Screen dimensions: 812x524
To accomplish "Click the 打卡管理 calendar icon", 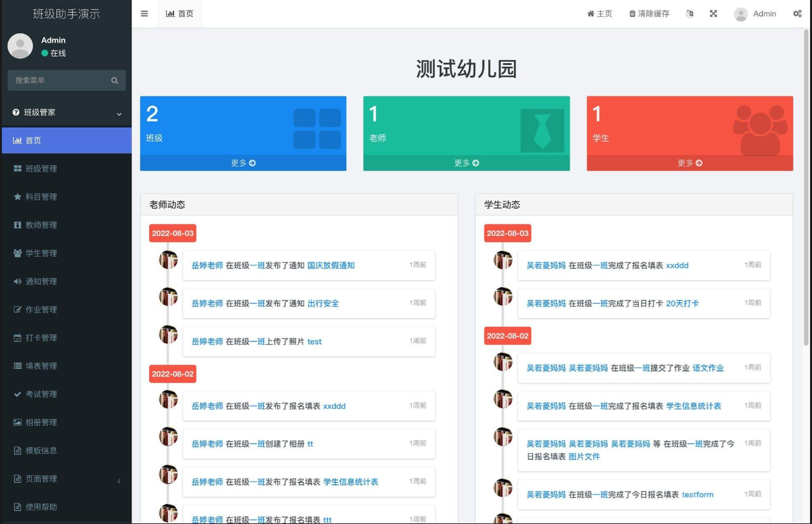I will 17,337.
